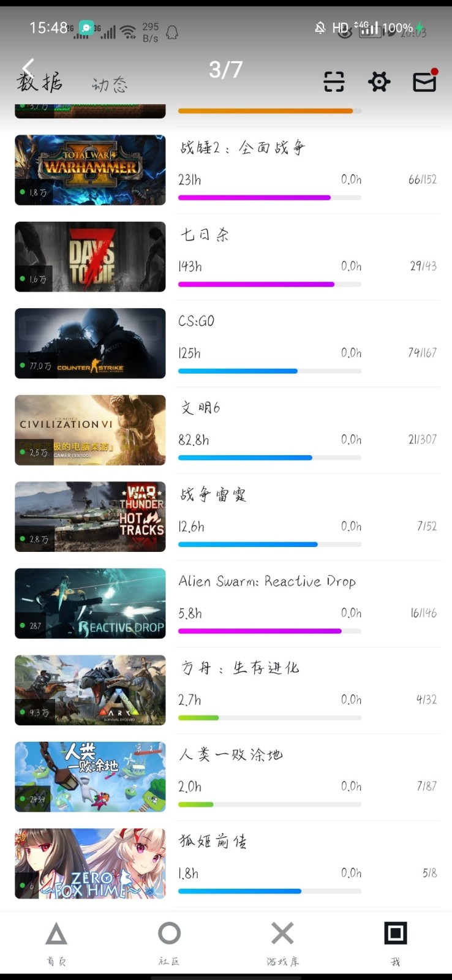Image resolution: width=452 pixels, height=980 pixels.
Task: Click 方舟 progress bar
Action: pyautogui.click(x=269, y=718)
